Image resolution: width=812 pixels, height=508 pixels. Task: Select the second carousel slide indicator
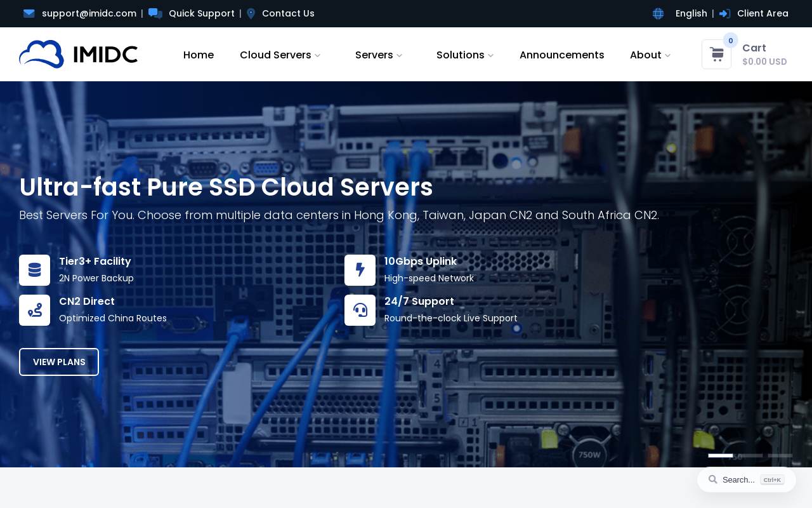coord(750,455)
